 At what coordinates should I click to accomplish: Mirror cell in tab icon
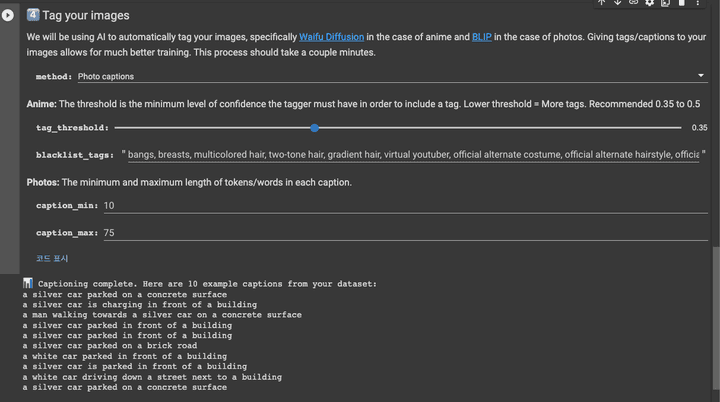(666, 3)
